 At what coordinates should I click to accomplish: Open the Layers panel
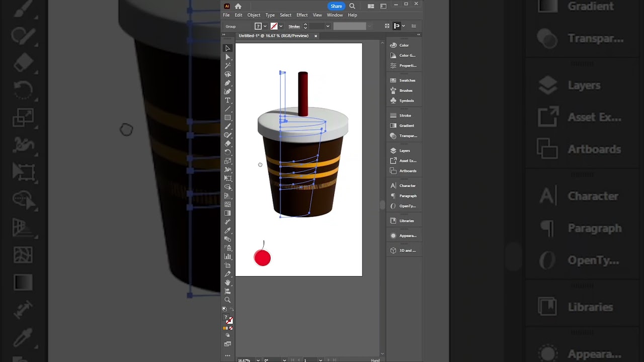405,150
